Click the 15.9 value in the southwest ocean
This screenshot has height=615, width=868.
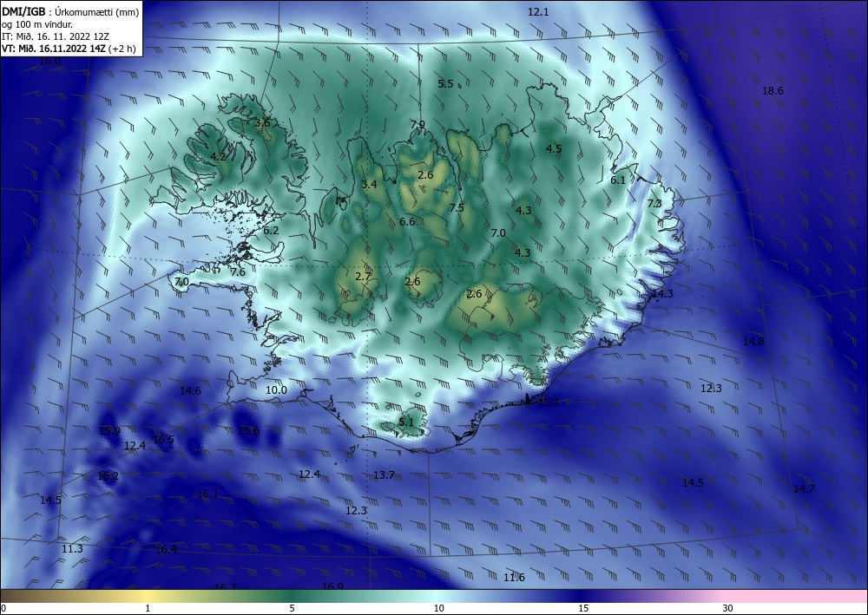[109, 430]
